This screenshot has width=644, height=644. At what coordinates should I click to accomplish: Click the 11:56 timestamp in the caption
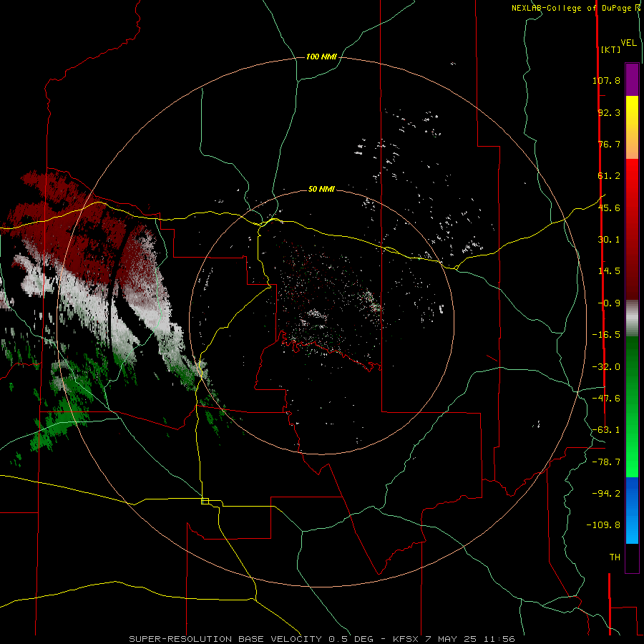point(499,639)
